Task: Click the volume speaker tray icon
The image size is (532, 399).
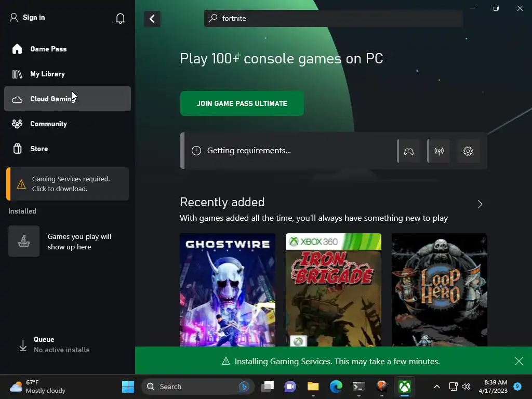Action: coord(466,387)
